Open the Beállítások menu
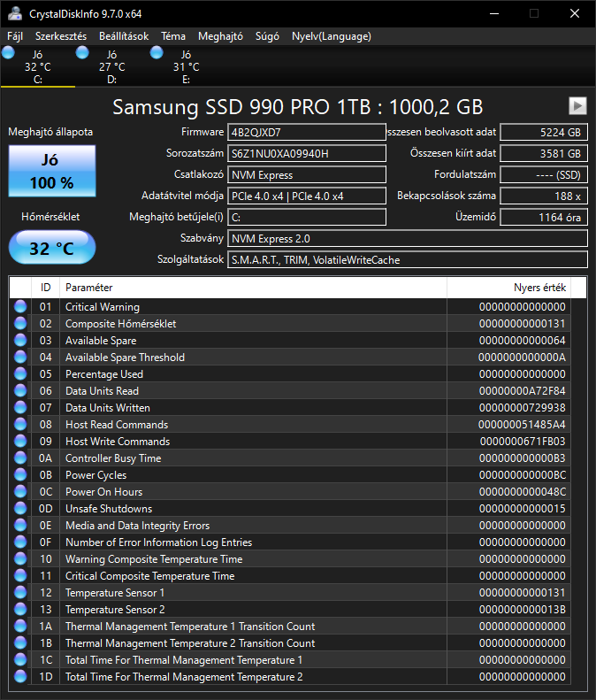 pos(124,36)
